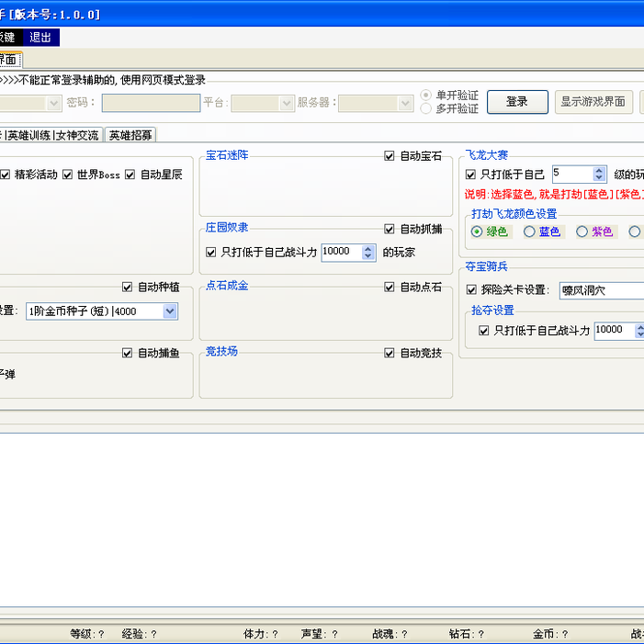This screenshot has width=644, height=644.
Task: Switch to the 英雄招募 tab
Action: point(130,135)
